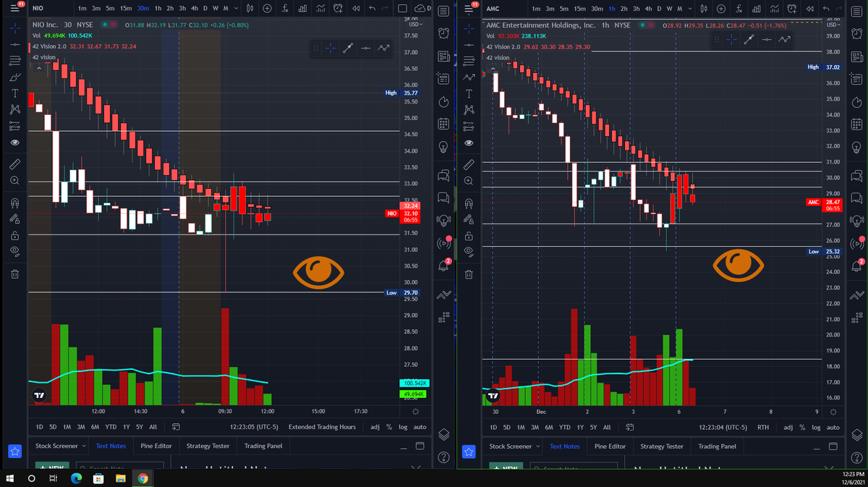Image resolution: width=868 pixels, height=487 pixels.
Task: Switch to Pine Editor tab in NIO window
Action: [x=156, y=446]
